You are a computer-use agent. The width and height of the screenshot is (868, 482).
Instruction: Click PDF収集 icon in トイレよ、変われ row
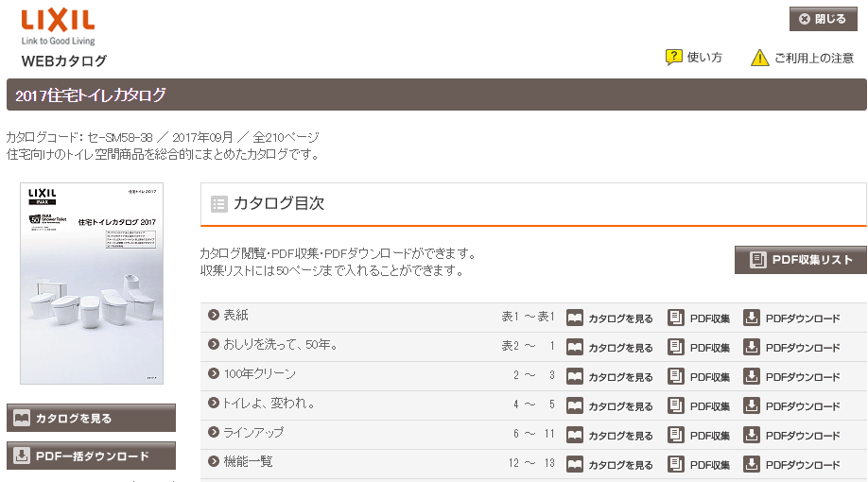pyautogui.click(x=676, y=405)
